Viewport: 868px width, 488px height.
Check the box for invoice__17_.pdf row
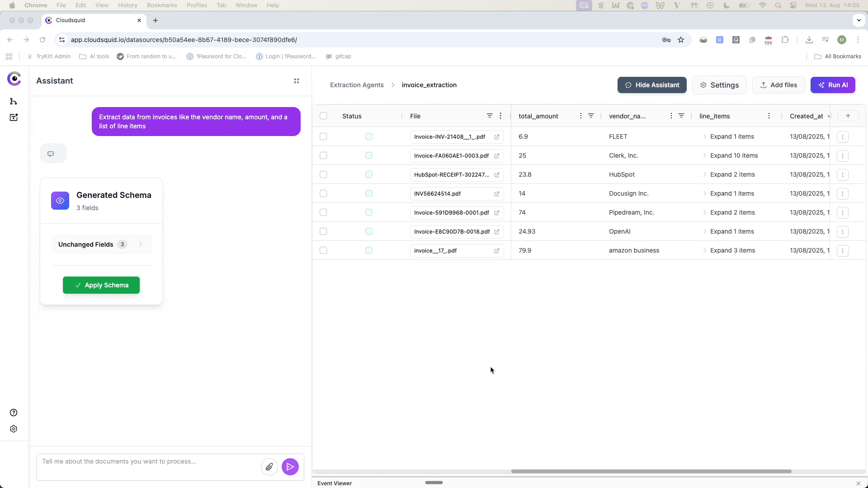coord(323,250)
